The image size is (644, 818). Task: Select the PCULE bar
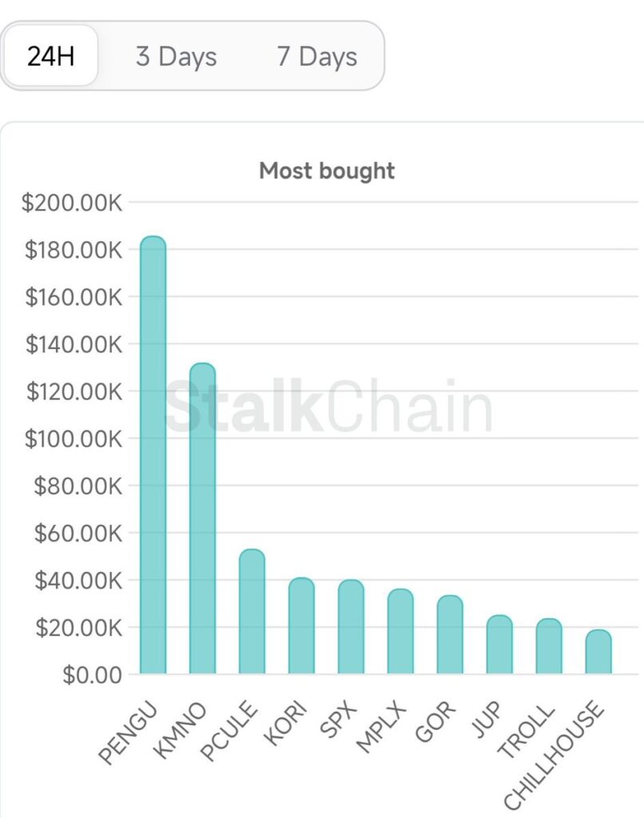pyautogui.click(x=252, y=611)
